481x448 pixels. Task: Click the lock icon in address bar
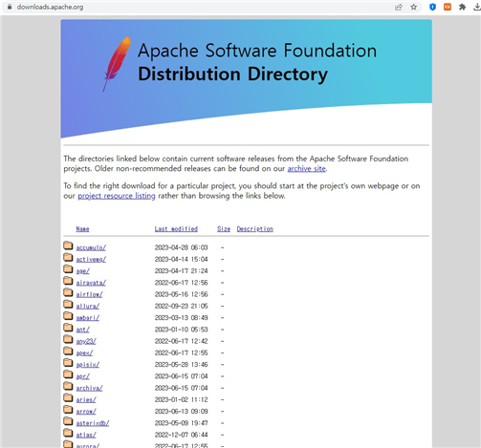coord(10,7)
